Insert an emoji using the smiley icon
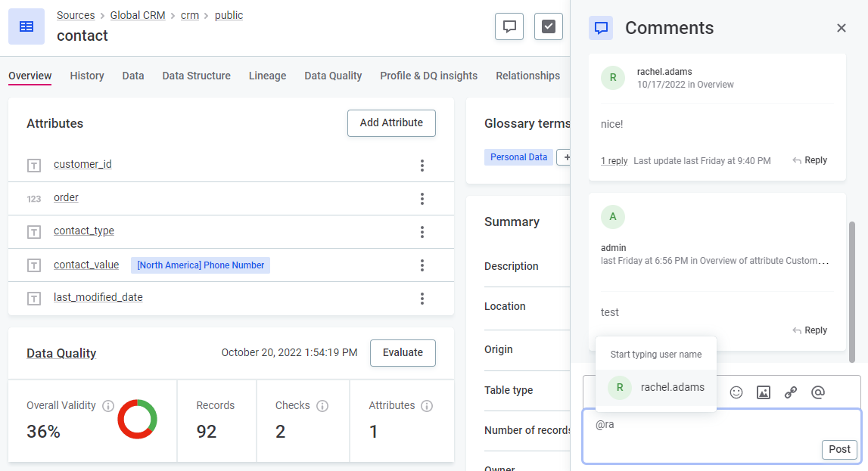Screen dimensions: 868x471 (736, 392)
